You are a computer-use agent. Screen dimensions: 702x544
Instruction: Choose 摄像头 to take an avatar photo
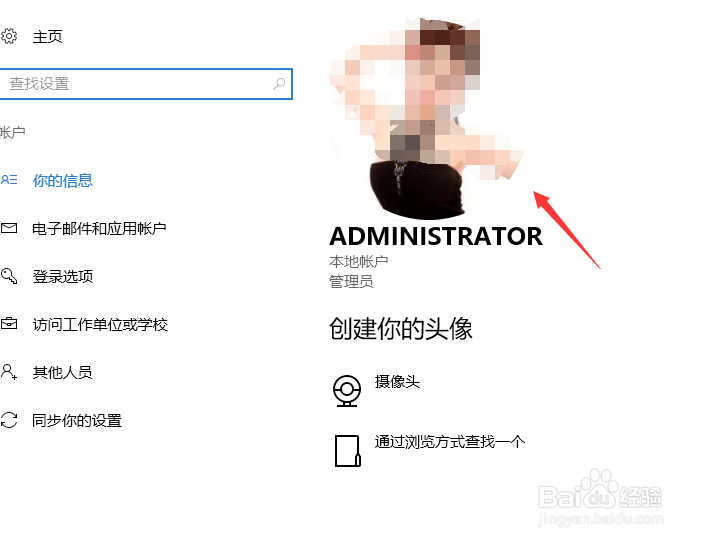397,381
